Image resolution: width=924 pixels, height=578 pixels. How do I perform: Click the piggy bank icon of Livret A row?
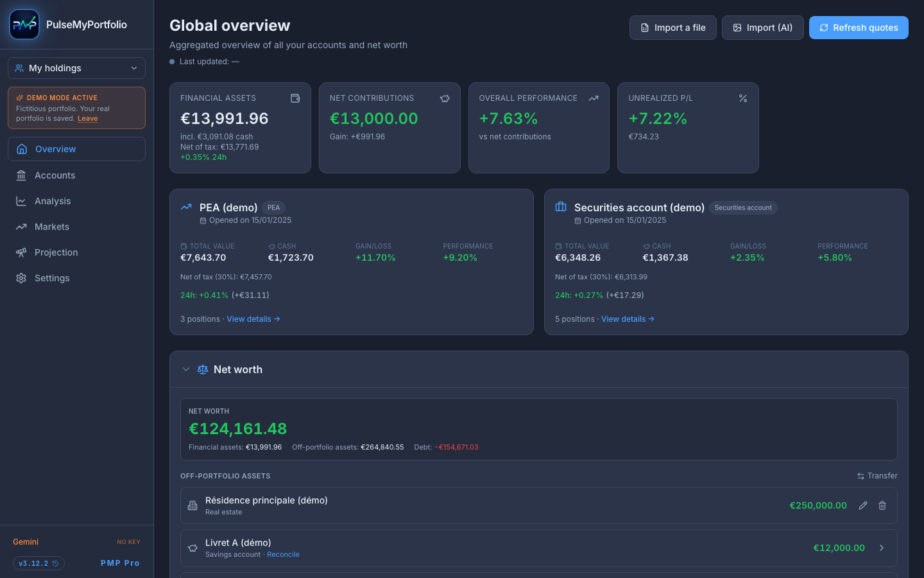193,548
